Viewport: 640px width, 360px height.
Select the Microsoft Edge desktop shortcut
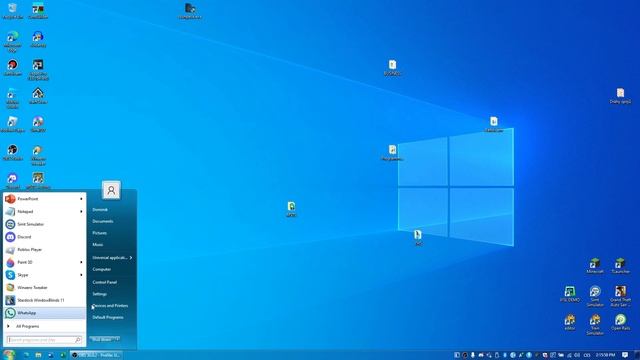point(13,42)
